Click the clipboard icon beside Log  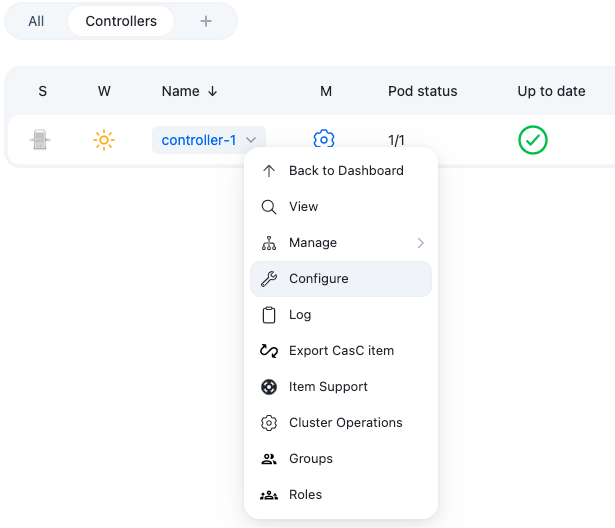tap(269, 315)
